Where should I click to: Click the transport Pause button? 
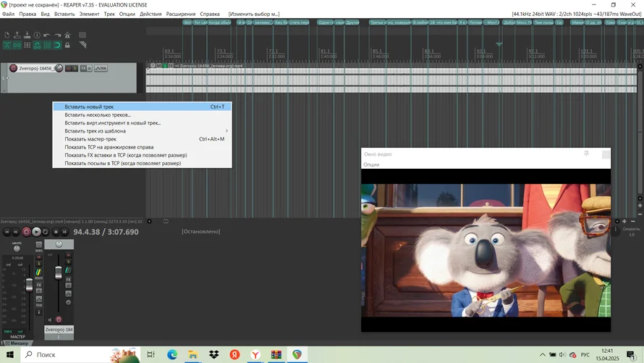(x=64, y=232)
